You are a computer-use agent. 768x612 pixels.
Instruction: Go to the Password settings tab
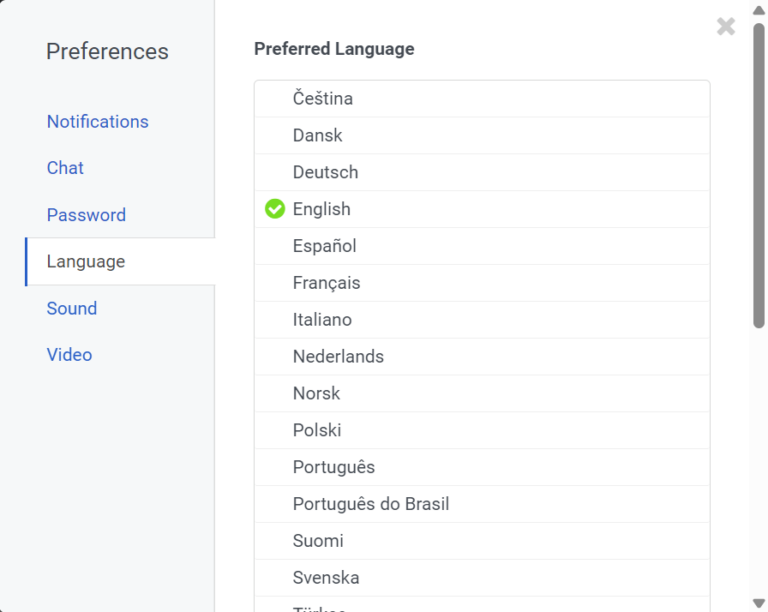coord(86,215)
